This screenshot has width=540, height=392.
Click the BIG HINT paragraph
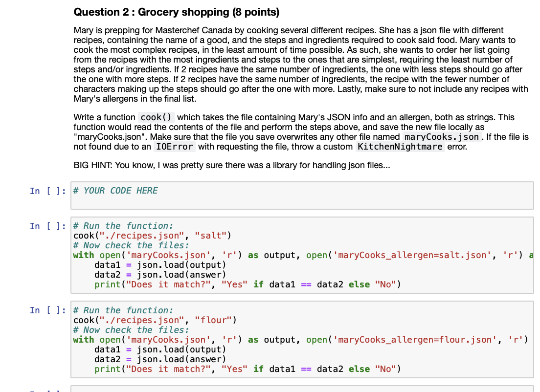pos(232,165)
